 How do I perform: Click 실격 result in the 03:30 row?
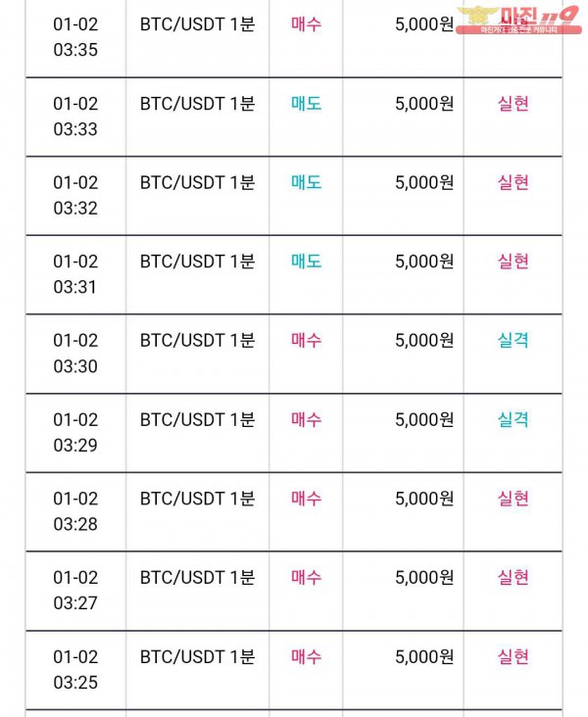click(x=513, y=340)
